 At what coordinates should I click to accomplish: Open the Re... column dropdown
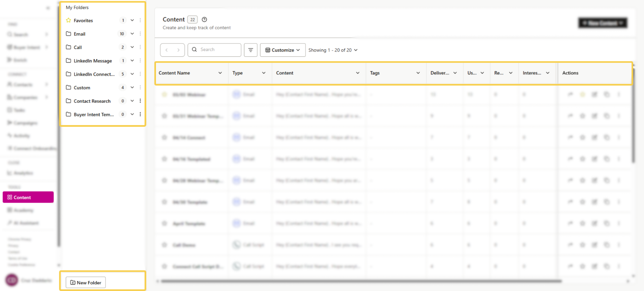[511, 73]
